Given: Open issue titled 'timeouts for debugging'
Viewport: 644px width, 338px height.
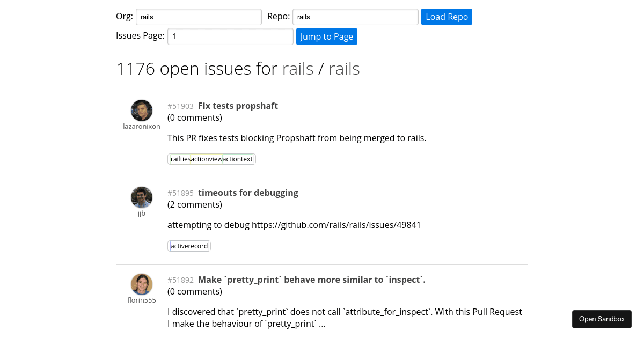Looking at the screenshot, I should 248,193.
